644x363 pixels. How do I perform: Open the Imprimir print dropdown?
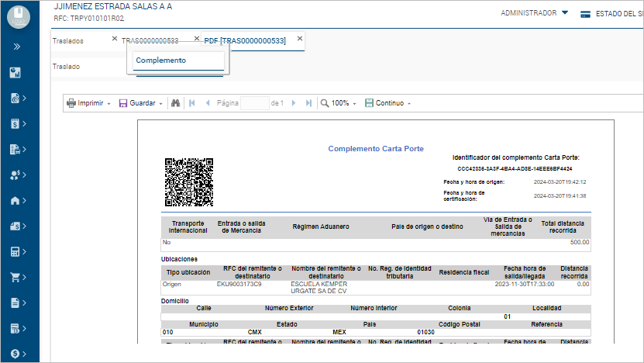click(x=88, y=103)
